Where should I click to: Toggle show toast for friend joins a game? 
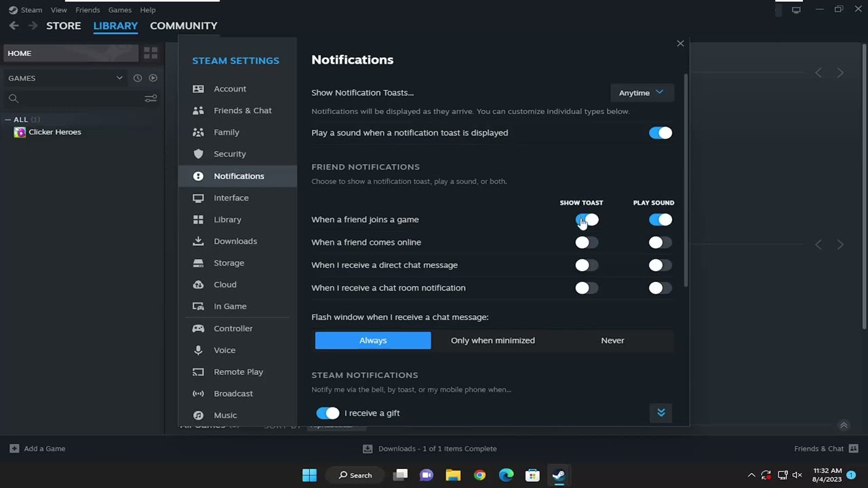(587, 220)
